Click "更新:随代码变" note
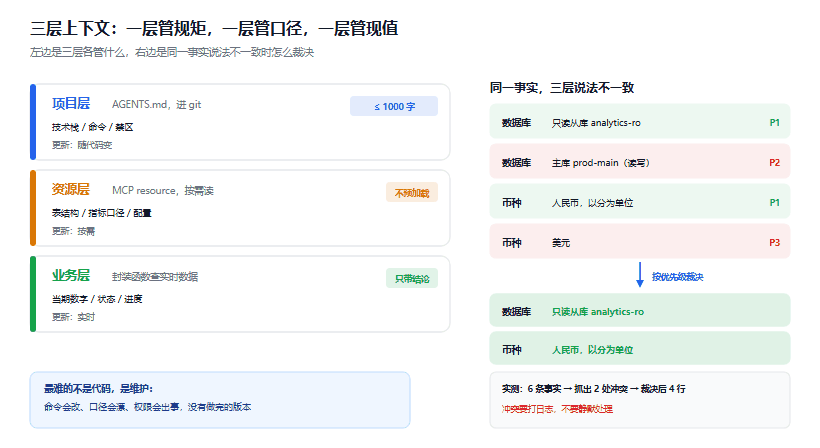The height and width of the screenshot is (448, 820). pos(82,145)
